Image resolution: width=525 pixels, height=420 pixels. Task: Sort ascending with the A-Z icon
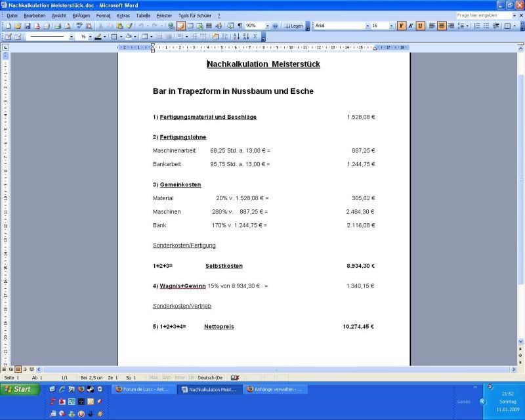point(236,37)
